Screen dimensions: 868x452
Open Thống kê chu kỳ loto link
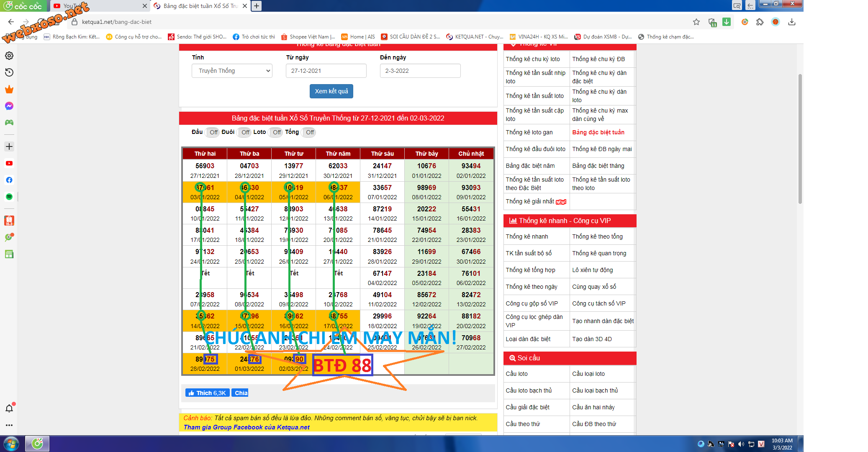[x=533, y=59]
